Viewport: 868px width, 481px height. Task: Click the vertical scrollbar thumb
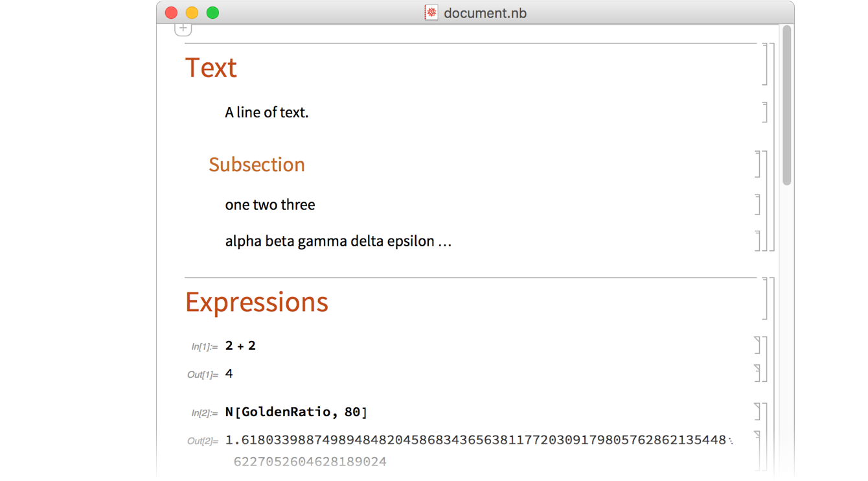786,104
